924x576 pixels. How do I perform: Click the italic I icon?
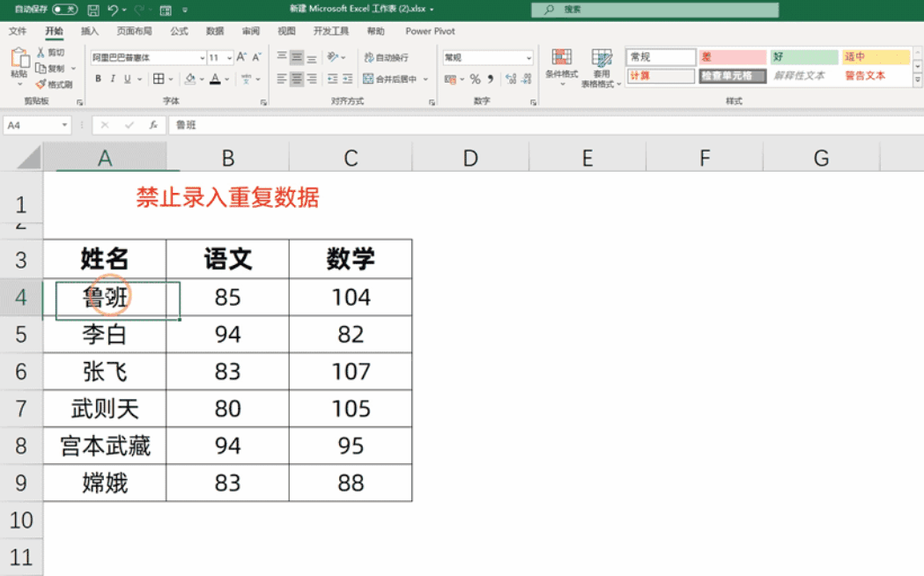tap(112, 79)
